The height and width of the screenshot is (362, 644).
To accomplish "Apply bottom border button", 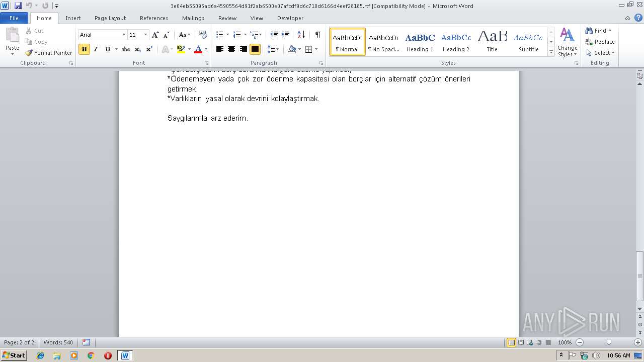I will 308,49.
